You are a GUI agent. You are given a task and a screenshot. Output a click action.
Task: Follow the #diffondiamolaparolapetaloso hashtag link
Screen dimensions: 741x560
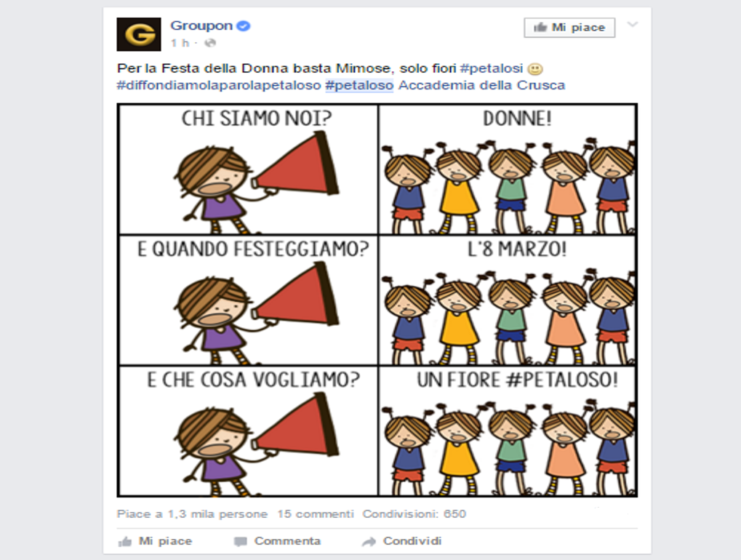[x=219, y=86]
